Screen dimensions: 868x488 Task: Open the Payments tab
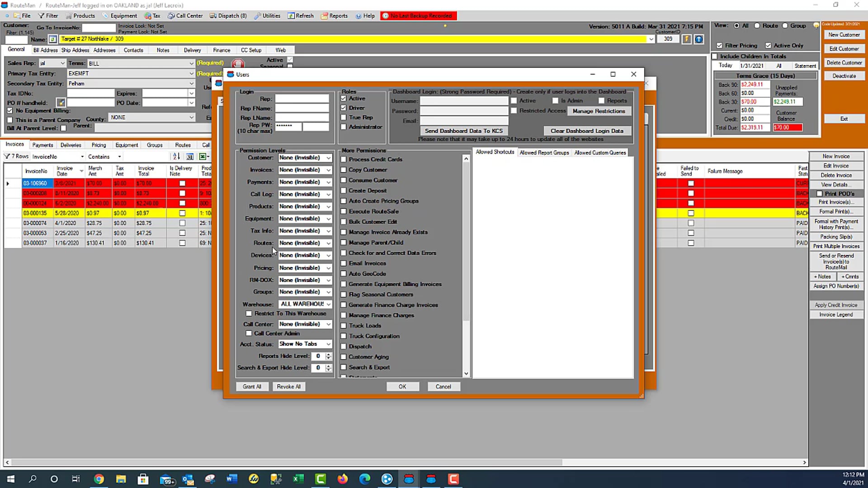[42, 145]
